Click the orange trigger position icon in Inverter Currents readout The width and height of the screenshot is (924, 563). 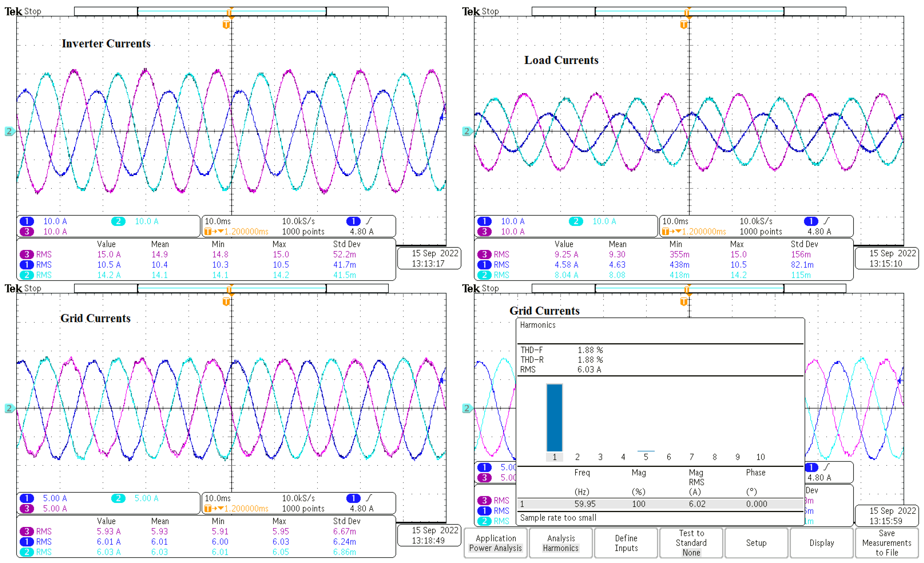208,231
